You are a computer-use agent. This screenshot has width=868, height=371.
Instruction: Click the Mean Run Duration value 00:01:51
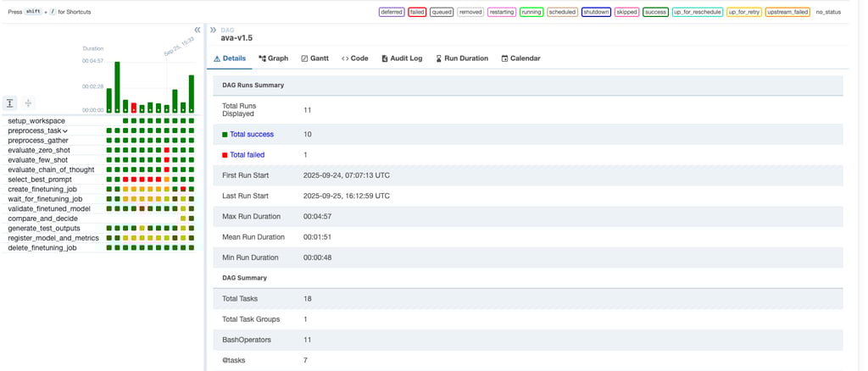pos(317,236)
